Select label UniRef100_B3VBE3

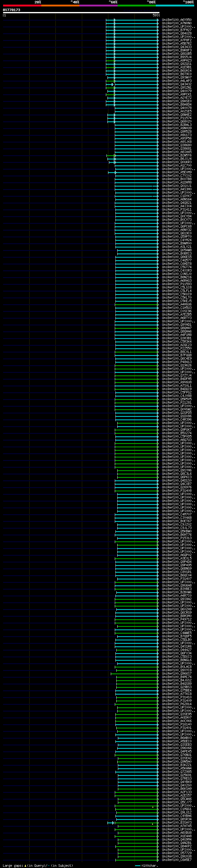click(x=177, y=589)
